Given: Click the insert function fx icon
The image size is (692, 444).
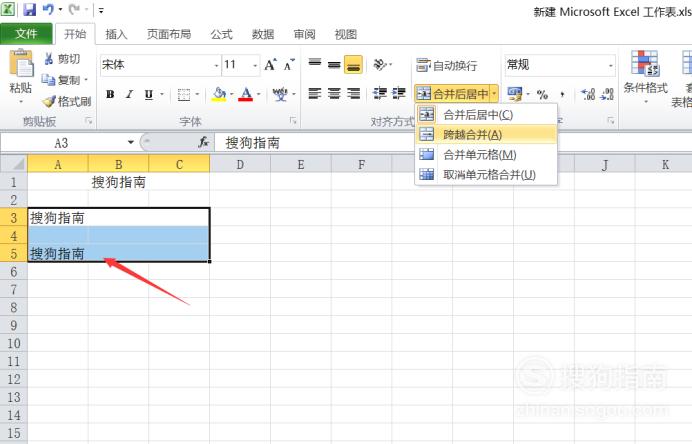Looking at the screenshot, I should [203, 142].
